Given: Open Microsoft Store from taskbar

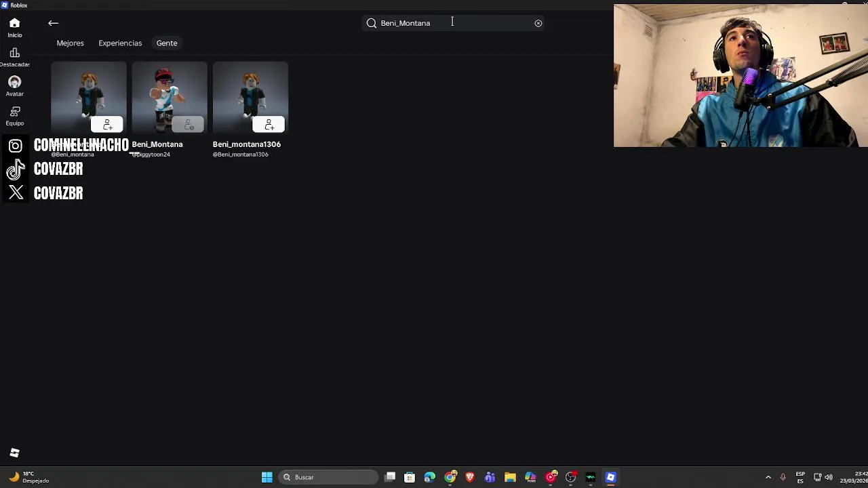Looking at the screenshot, I should [410, 477].
